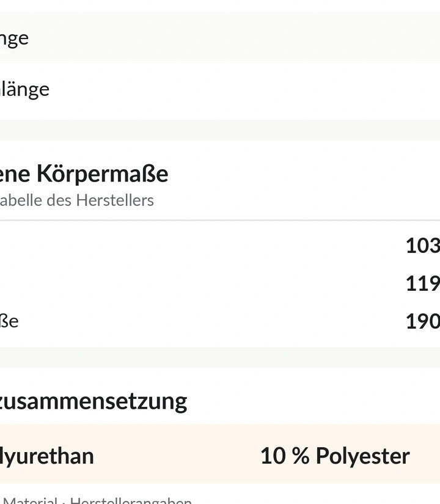Click the 'Material' footnote text at bottom
Viewport: 440px width, 504px height.
tap(30, 501)
